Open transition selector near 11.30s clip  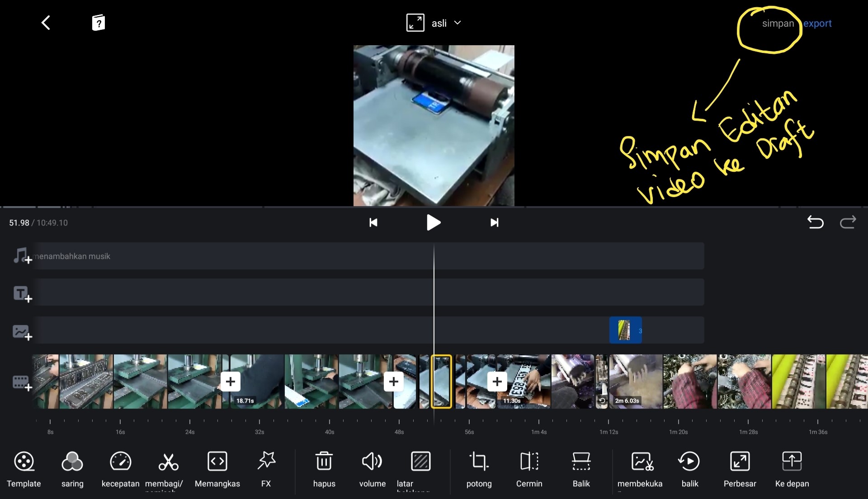point(496,381)
